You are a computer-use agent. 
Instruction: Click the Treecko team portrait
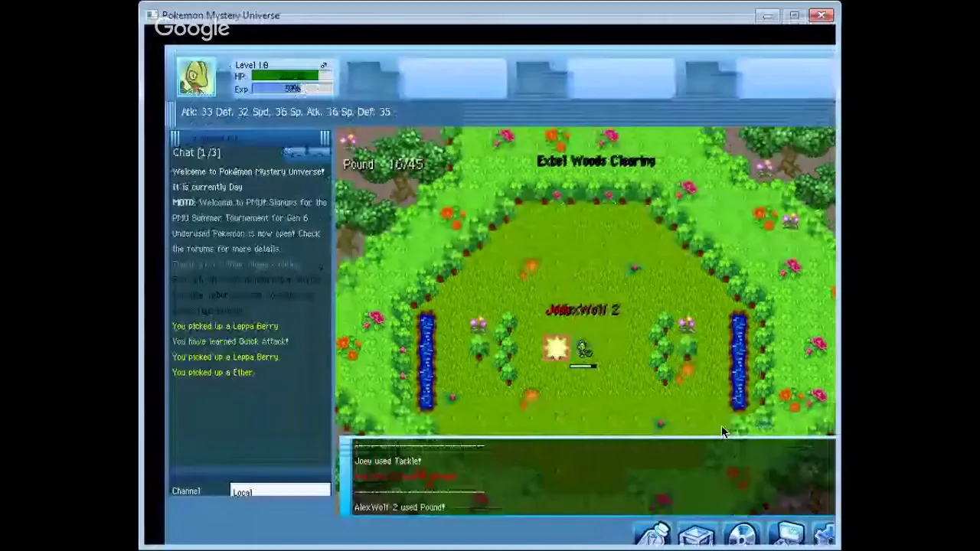197,77
